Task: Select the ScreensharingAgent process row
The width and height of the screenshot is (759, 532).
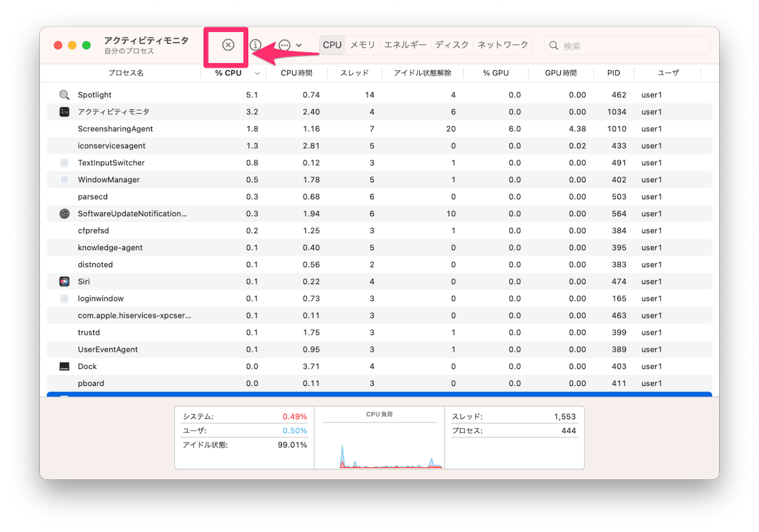Action: (379, 129)
